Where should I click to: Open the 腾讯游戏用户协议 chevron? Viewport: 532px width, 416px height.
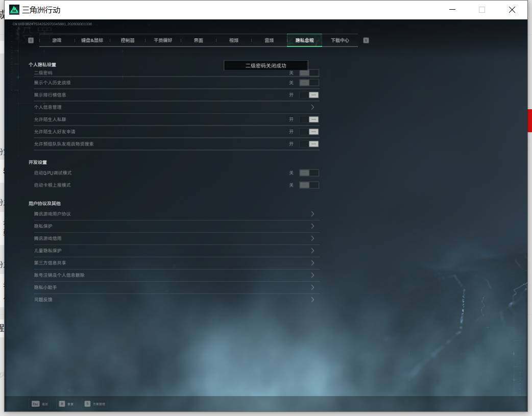coord(312,214)
